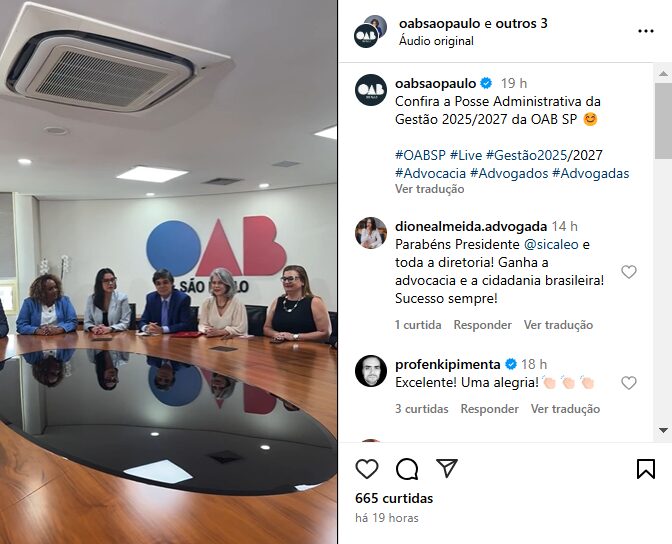Image resolution: width=672 pixels, height=544 pixels.
Task: Open the #OABSP hashtag
Action: [x=420, y=155]
